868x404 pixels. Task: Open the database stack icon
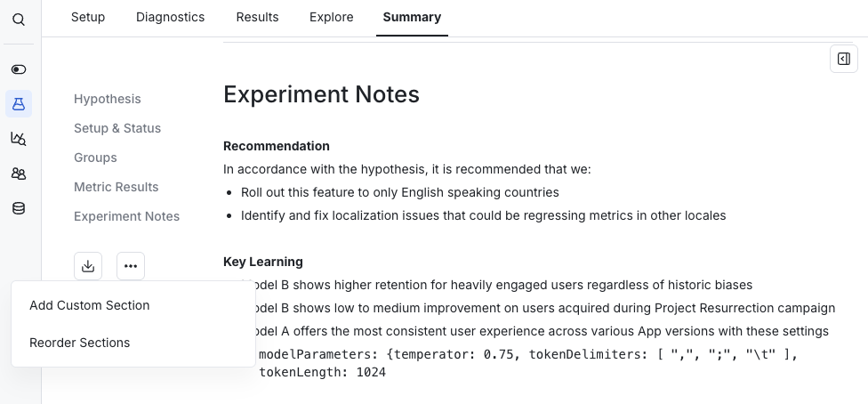[19, 208]
